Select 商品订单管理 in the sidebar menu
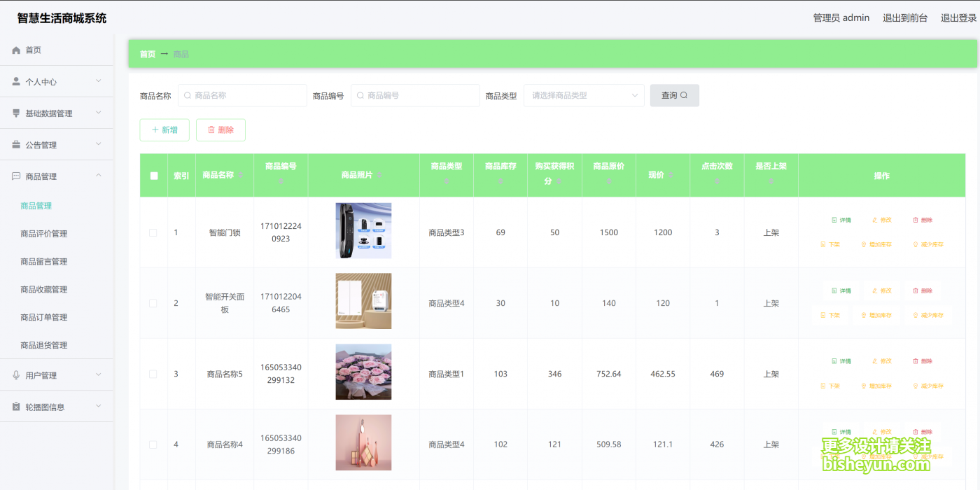980x490 pixels. click(45, 317)
